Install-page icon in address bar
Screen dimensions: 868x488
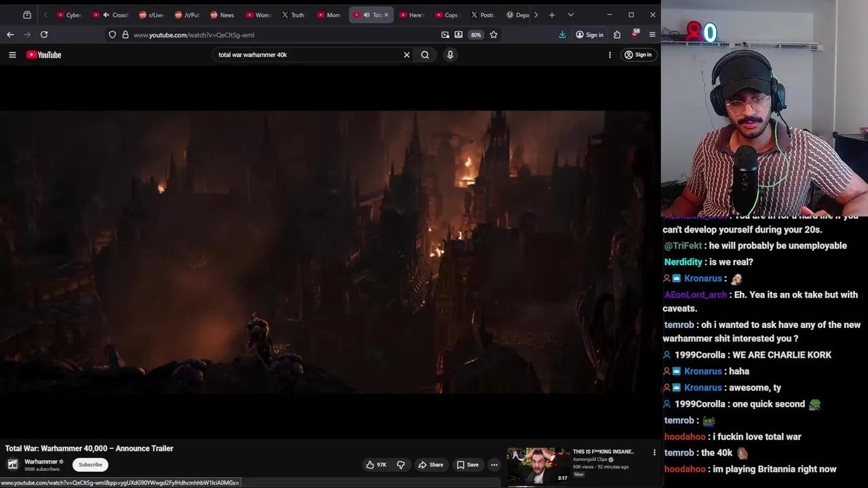click(x=458, y=35)
